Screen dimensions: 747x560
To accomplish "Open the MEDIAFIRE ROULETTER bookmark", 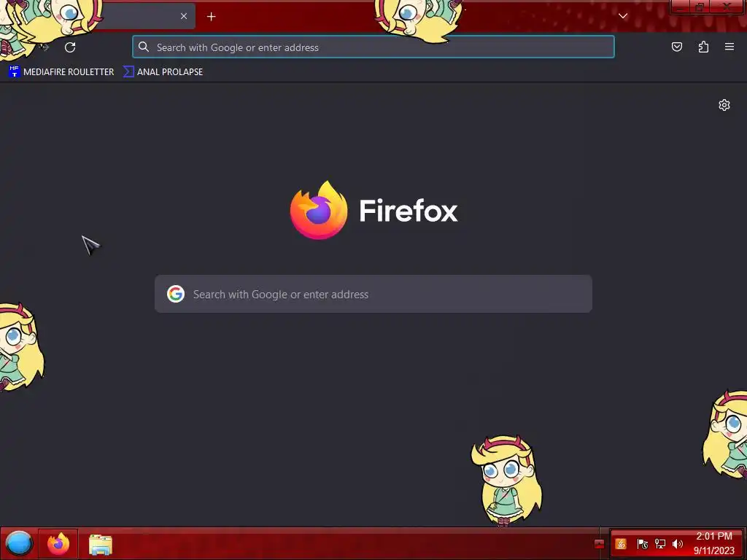I will 61,71.
